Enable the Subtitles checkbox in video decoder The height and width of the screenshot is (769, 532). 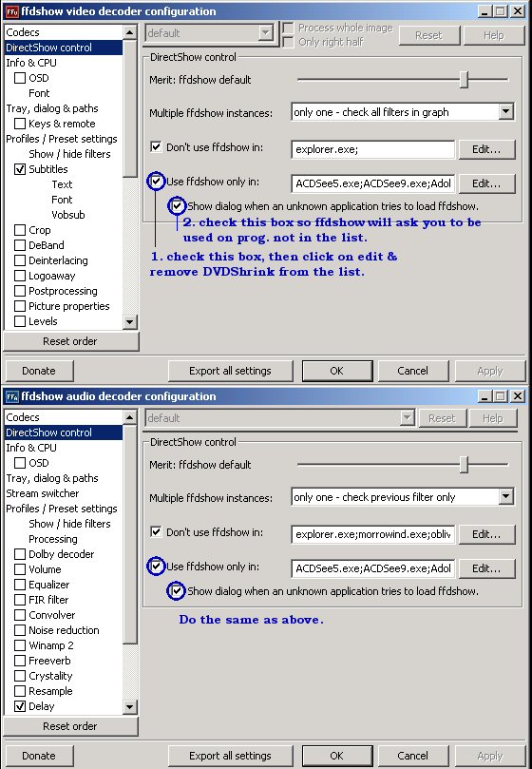click(x=20, y=169)
